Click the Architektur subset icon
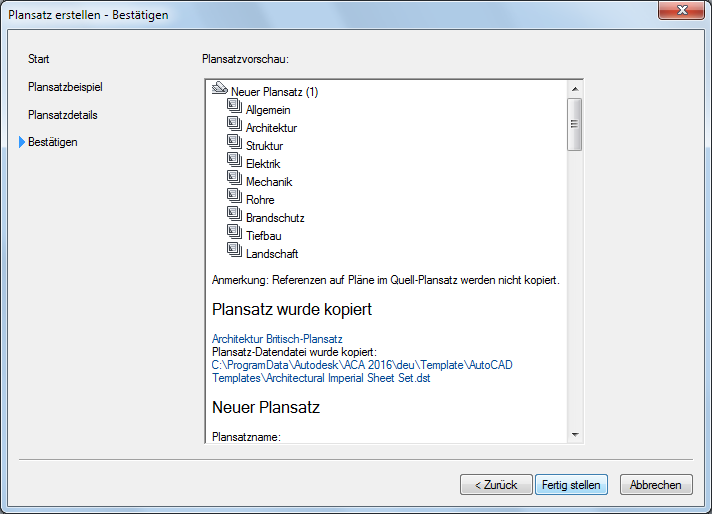The image size is (712, 514). (x=235, y=127)
